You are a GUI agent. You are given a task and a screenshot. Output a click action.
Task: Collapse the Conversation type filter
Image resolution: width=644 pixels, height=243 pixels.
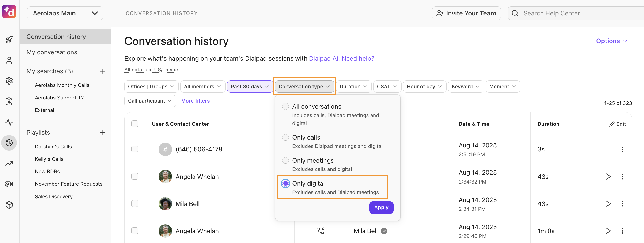304,87
